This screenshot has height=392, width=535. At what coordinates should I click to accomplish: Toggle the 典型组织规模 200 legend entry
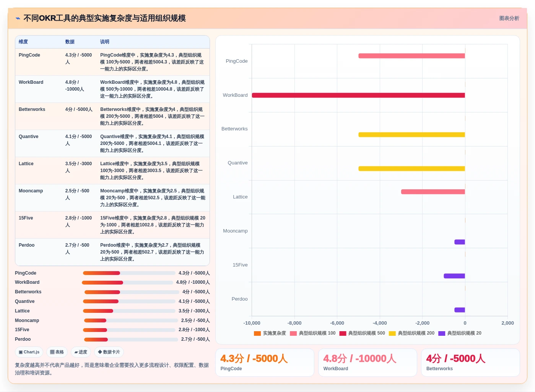click(411, 333)
